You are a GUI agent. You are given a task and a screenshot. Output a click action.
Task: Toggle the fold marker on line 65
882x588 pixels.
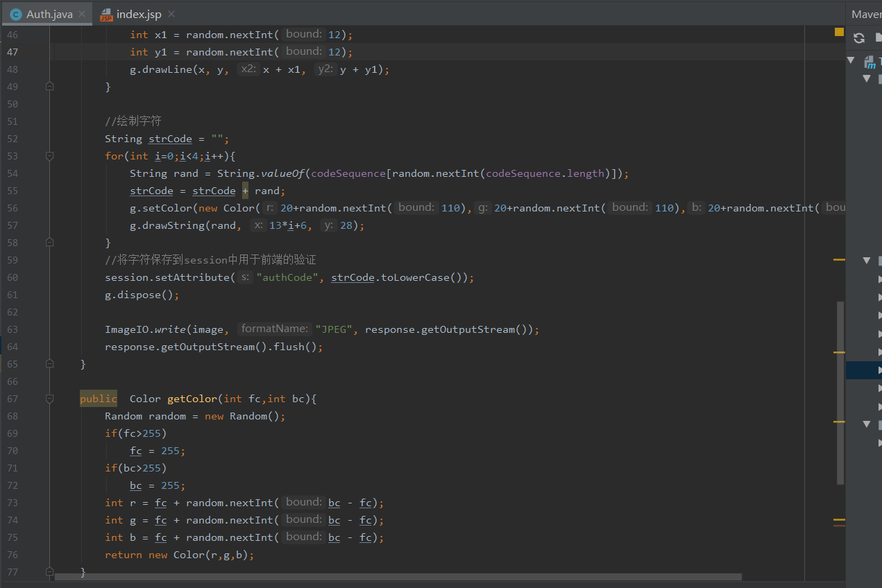[x=49, y=364]
